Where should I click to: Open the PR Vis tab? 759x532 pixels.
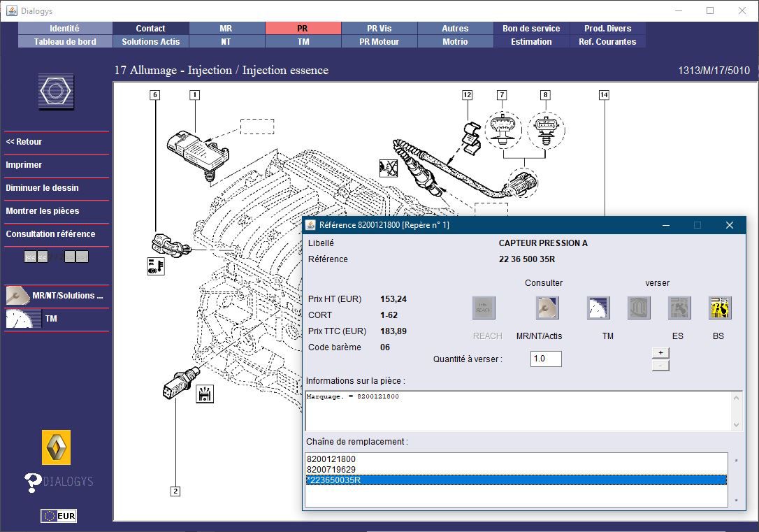[379, 29]
